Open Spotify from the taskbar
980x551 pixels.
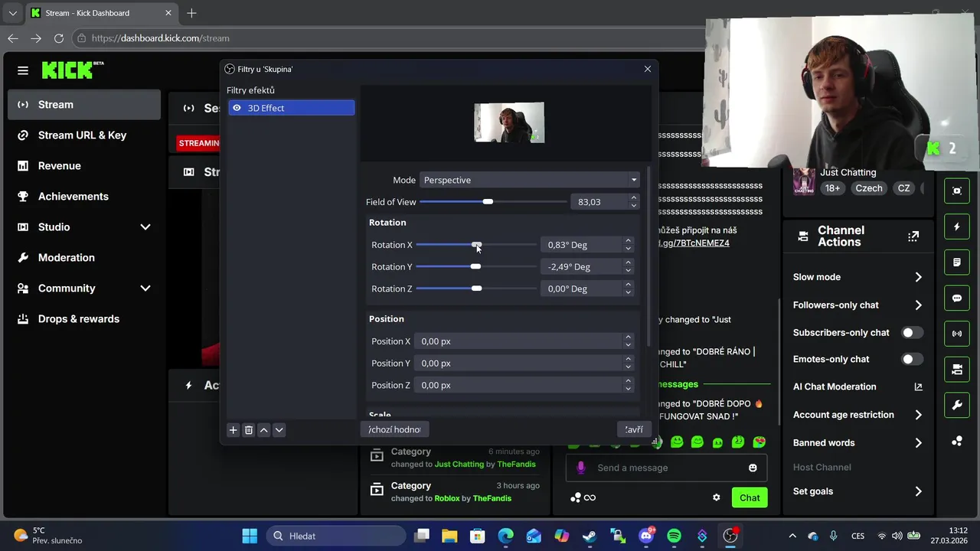674,536
